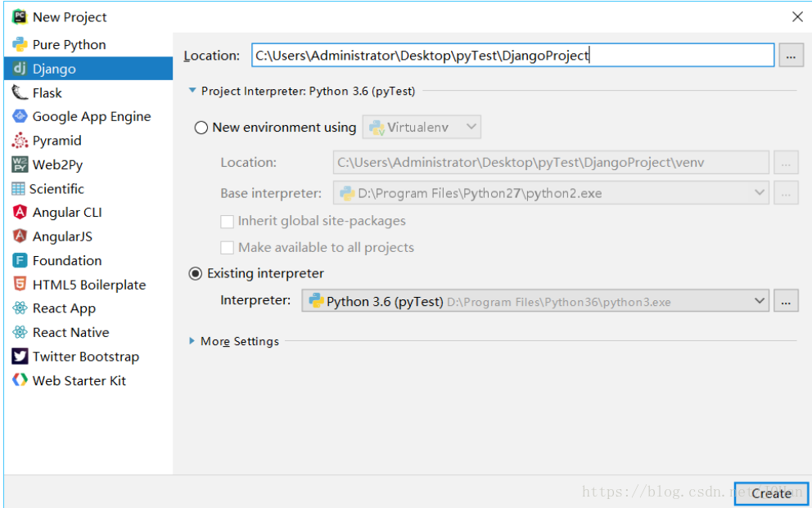Select Twitter Bootstrap template
The image size is (812, 508).
[x=88, y=357]
